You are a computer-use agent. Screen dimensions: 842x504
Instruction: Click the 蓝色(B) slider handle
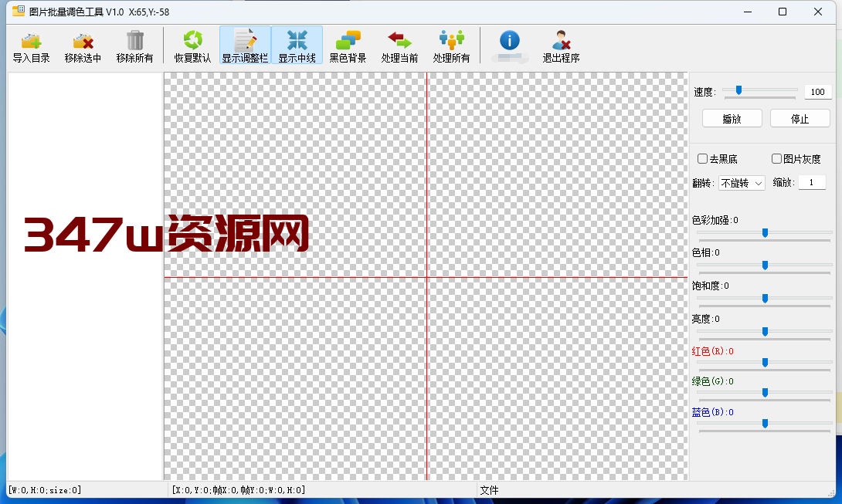(x=766, y=424)
